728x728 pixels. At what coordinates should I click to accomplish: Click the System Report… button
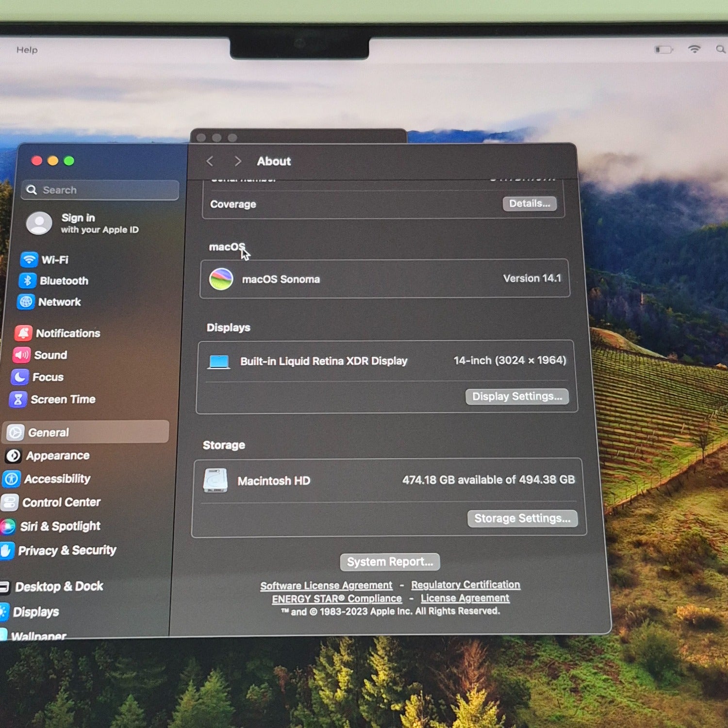[x=390, y=562]
